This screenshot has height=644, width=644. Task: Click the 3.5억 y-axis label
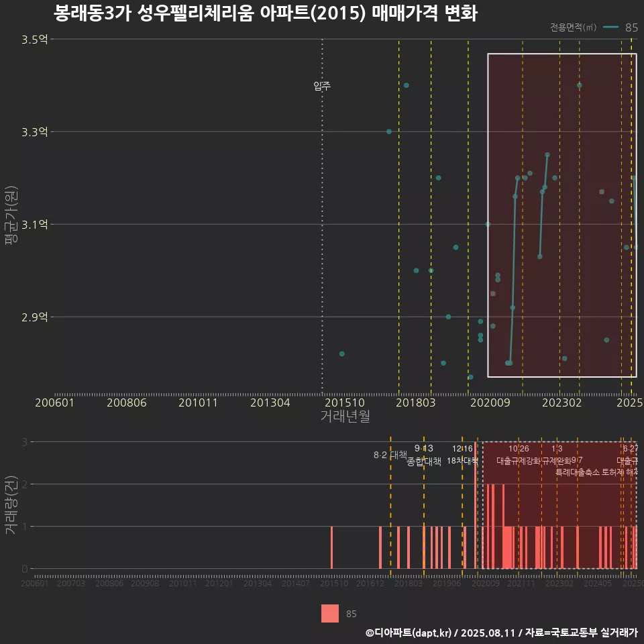click(x=34, y=40)
